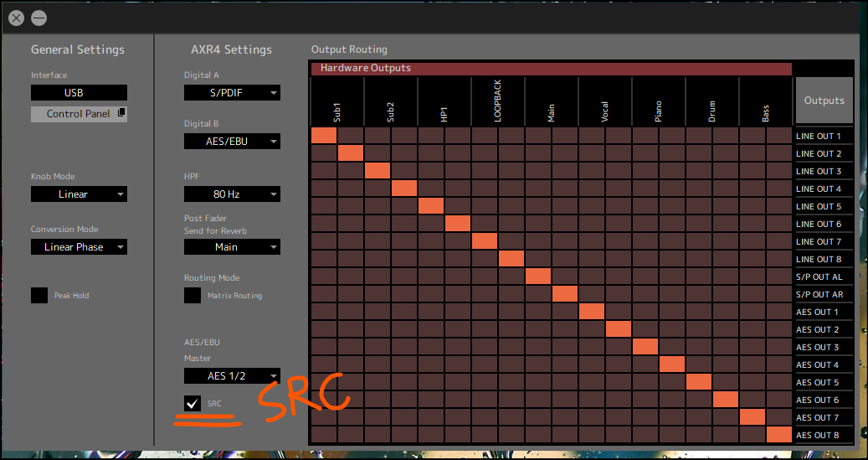Click the AES OUT 8 output label
The height and width of the screenshot is (460, 868).
[817, 435]
